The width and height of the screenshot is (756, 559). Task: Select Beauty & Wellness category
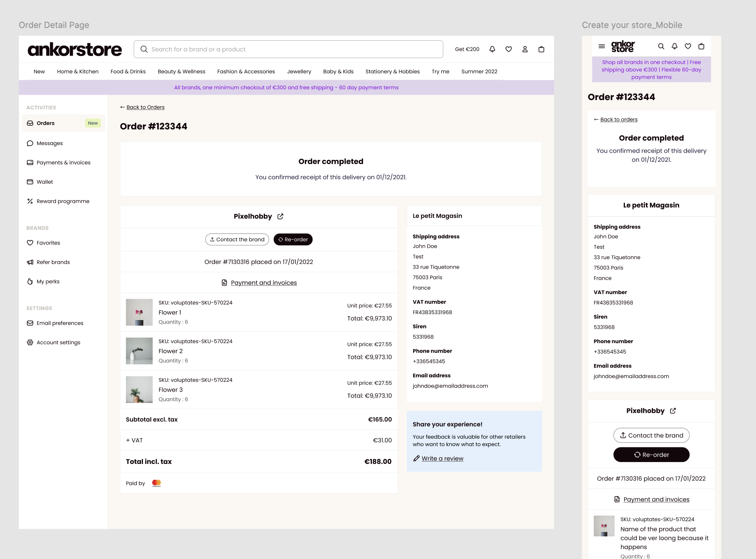coord(182,71)
